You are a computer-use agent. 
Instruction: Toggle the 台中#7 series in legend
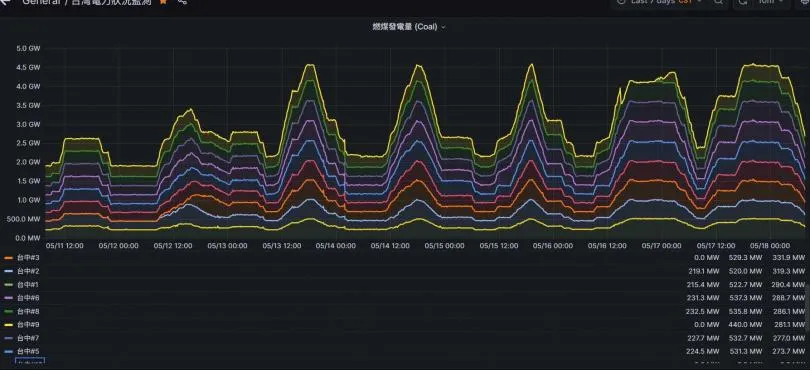(x=28, y=338)
